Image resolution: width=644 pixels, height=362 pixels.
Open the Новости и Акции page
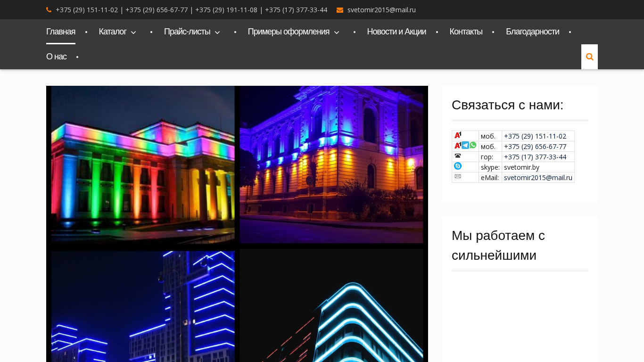point(396,32)
